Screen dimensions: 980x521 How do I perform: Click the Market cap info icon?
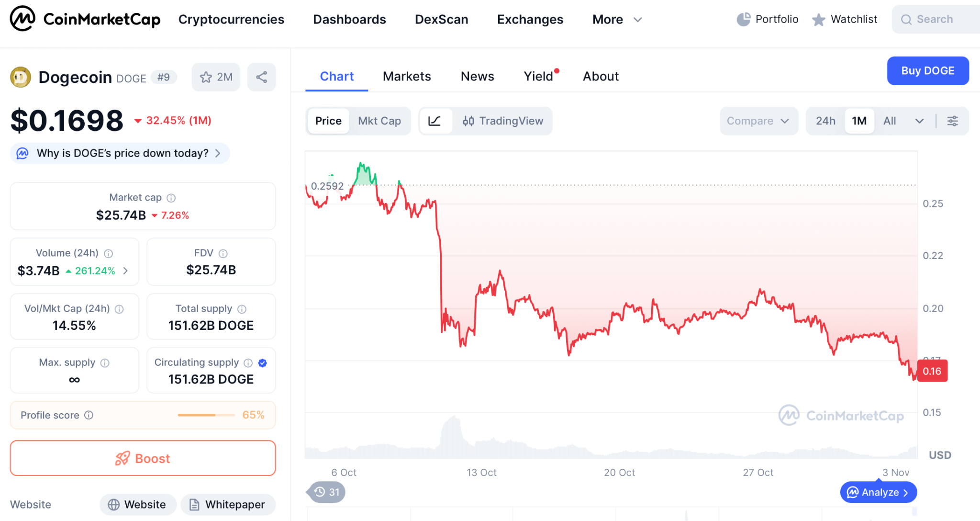[171, 198]
